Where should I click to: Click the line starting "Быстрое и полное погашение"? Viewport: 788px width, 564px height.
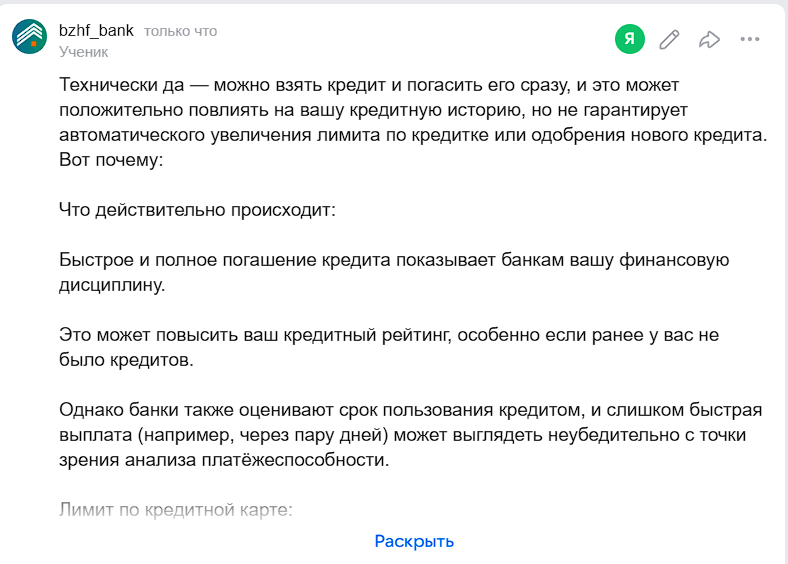[394, 260]
